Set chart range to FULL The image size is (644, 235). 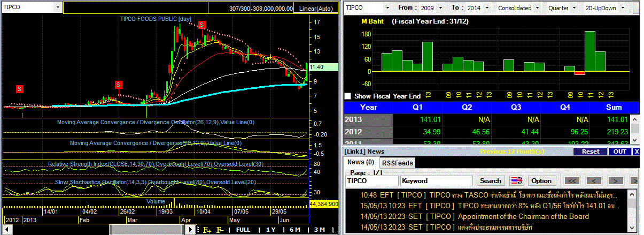point(243,230)
